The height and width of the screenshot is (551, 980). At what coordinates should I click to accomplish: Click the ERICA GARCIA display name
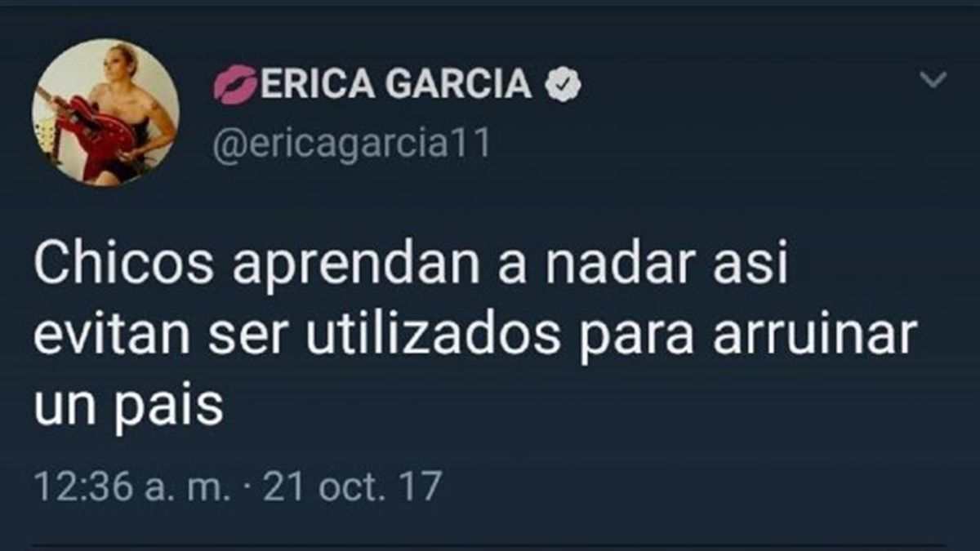(396, 84)
